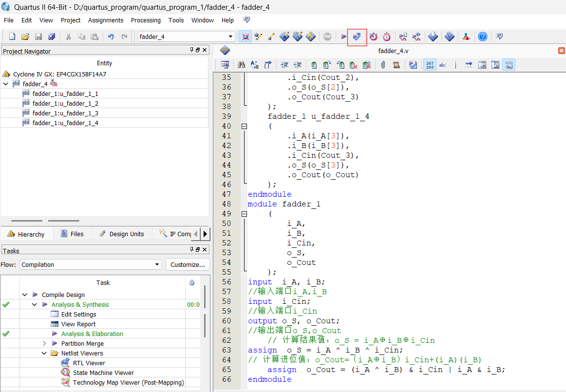
Task: Click the Customize... button
Action: pos(188,264)
